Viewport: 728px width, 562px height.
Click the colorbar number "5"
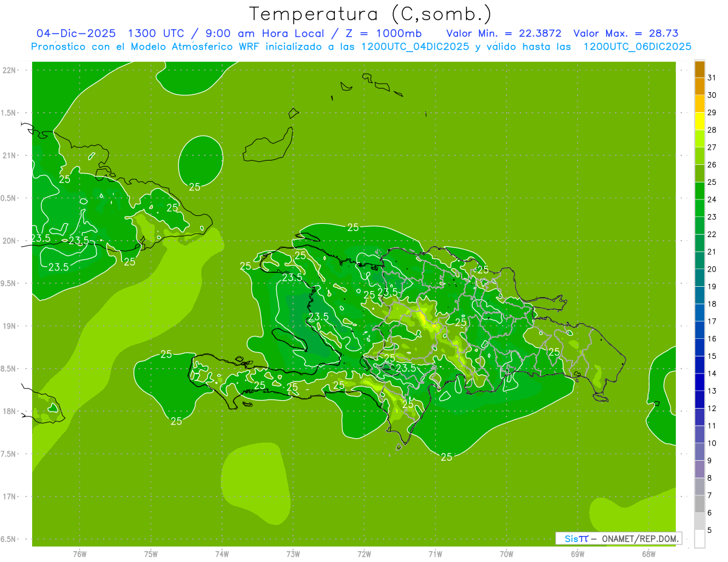click(710, 530)
